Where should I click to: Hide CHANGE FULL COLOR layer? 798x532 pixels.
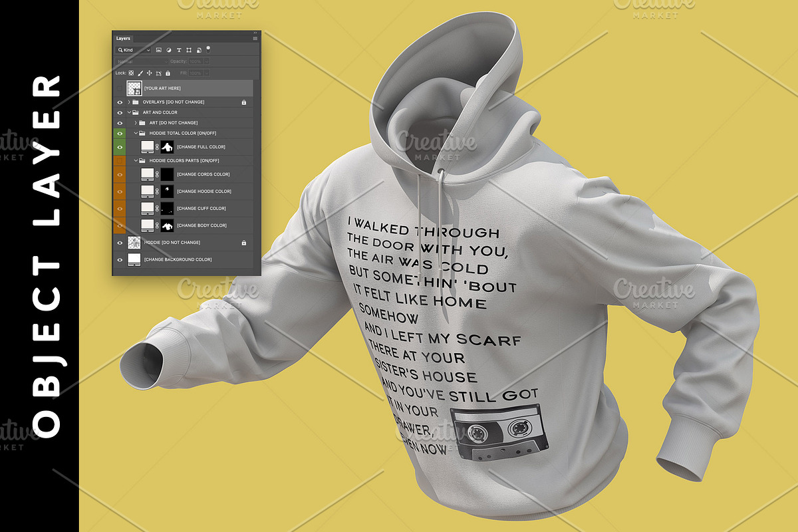pyautogui.click(x=120, y=147)
